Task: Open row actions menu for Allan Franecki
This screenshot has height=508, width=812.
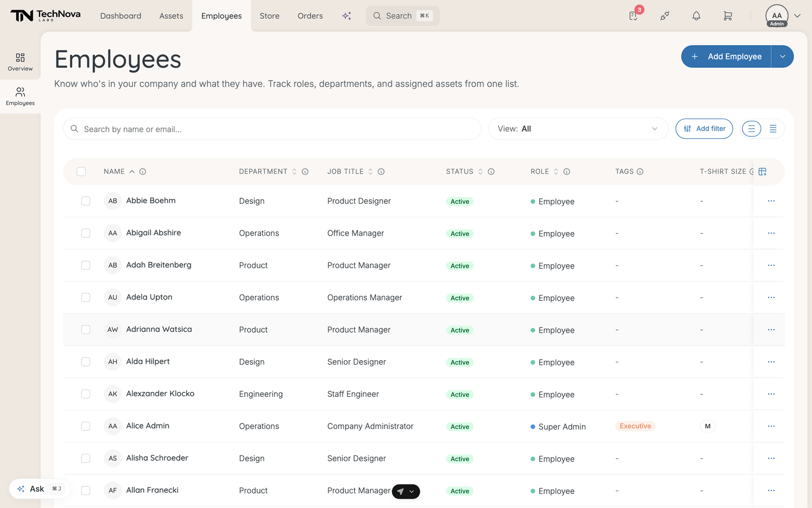Action: [x=771, y=491]
